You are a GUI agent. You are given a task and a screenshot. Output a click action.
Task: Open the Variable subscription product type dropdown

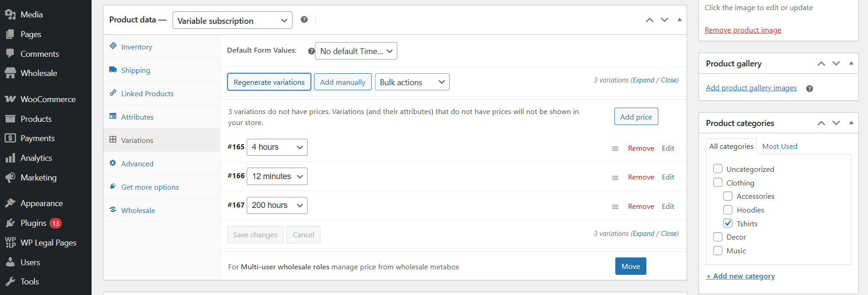click(233, 21)
